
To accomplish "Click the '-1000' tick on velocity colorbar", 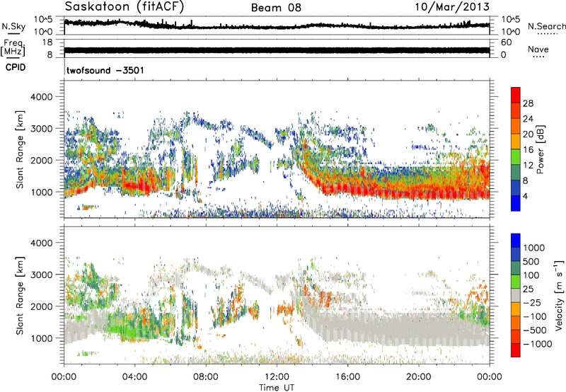I will tap(537, 344).
